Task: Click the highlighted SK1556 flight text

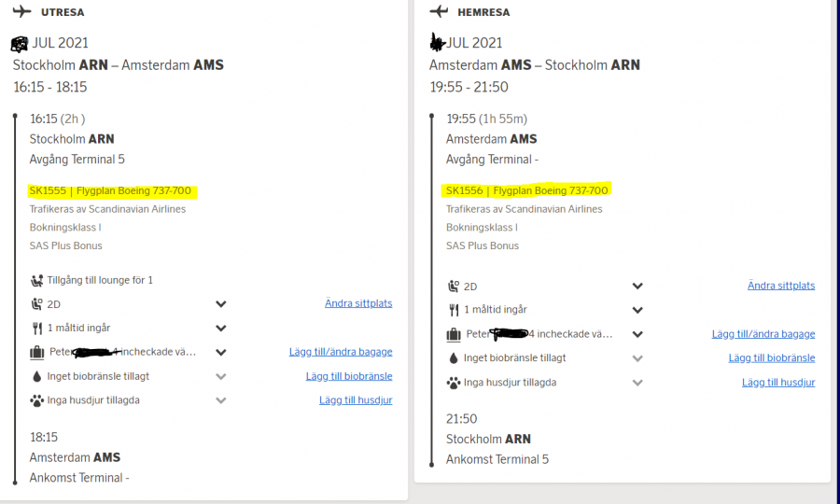Action: coord(526,190)
